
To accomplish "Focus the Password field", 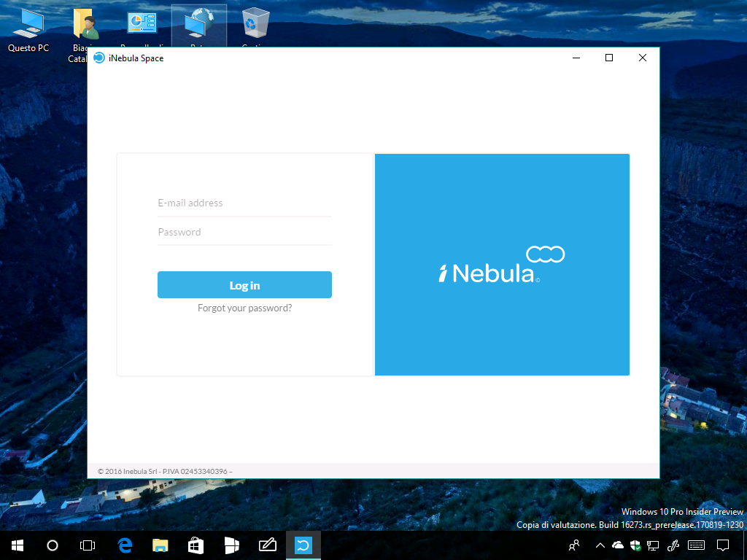I will pos(244,233).
